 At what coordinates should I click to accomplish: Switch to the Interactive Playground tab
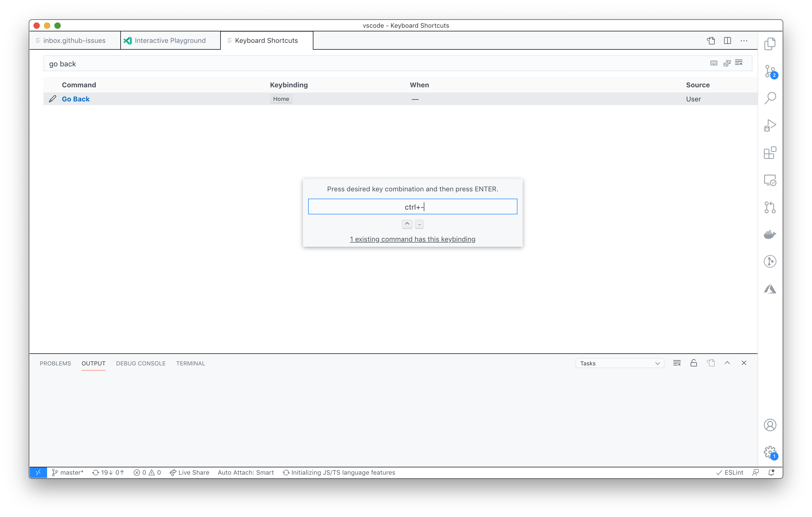click(x=170, y=41)
